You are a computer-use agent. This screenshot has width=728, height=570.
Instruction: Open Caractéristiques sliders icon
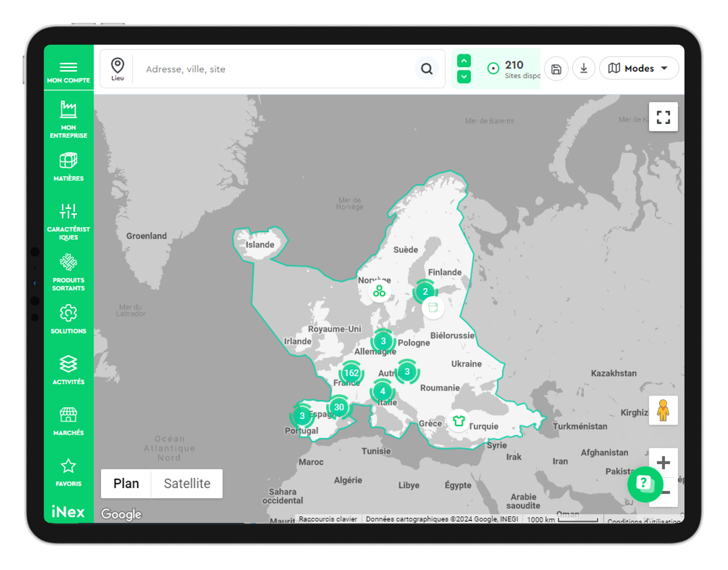click(69, 212)
